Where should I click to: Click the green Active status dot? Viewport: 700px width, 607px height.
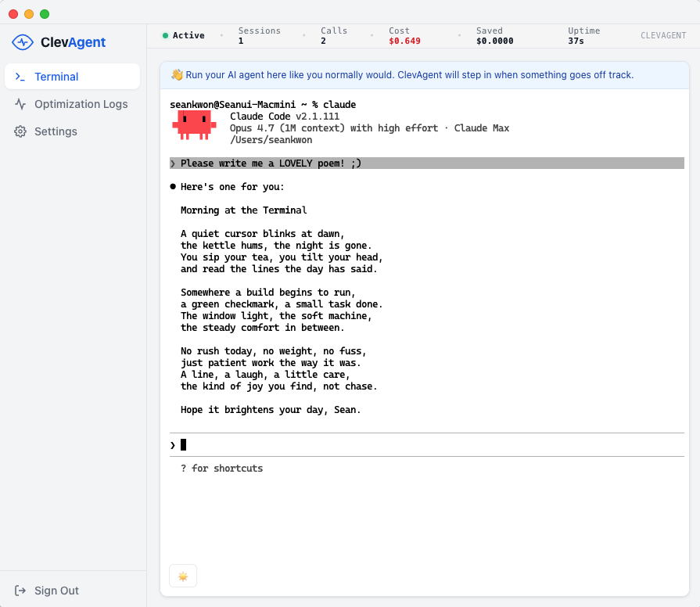(165, 35)
